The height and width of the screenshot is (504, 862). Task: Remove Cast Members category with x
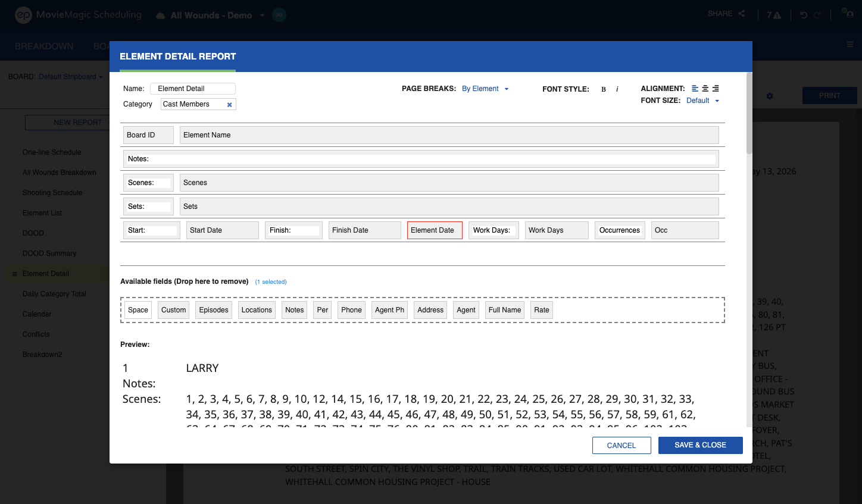(x=229, y=105)
